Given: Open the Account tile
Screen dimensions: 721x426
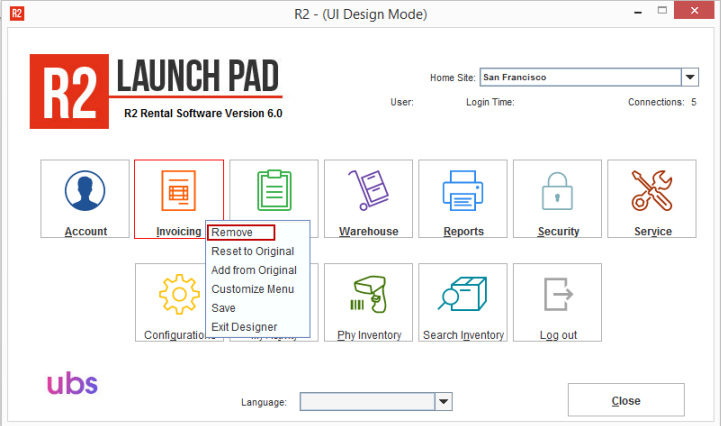Looking at the screenshot, I should [x=85, y=199].
